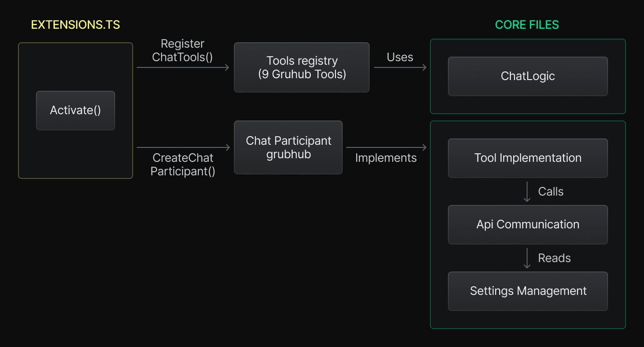Click the Uses label

400,57
